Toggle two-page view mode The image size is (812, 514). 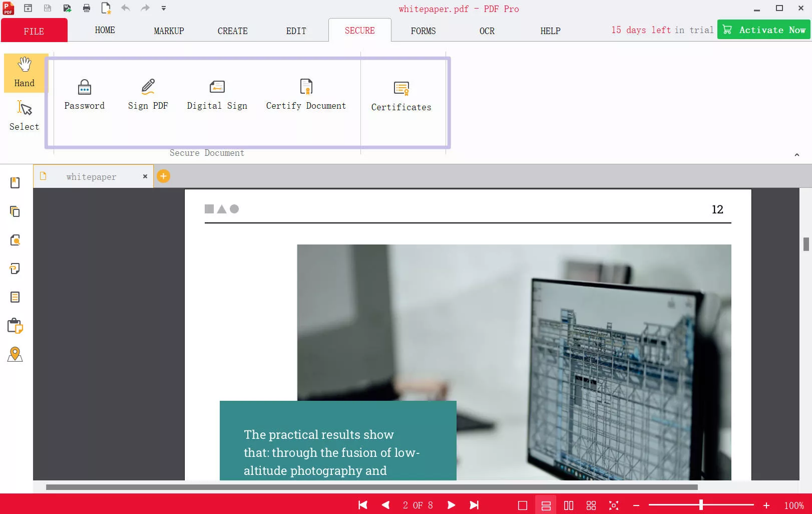coord(568,505)
